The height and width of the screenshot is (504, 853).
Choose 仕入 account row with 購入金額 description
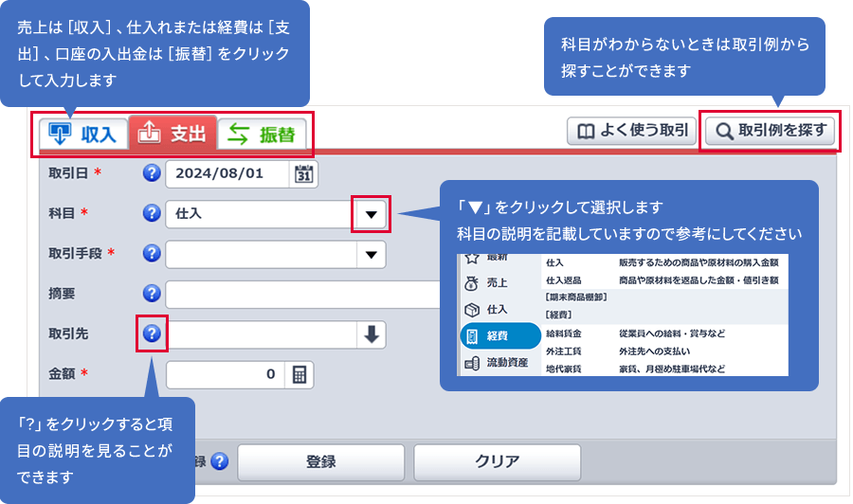click(x=664, y=262)
